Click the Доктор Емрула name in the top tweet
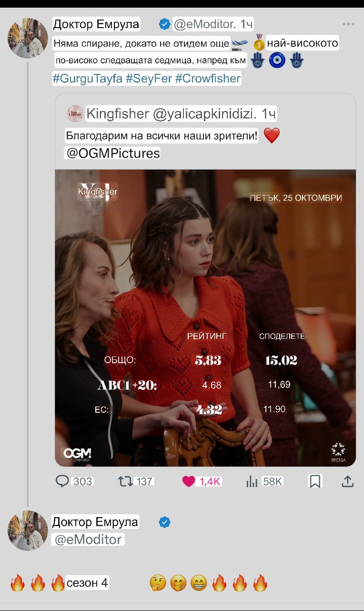The width and height of the screenshot is (364, 611). coord(96,24)
